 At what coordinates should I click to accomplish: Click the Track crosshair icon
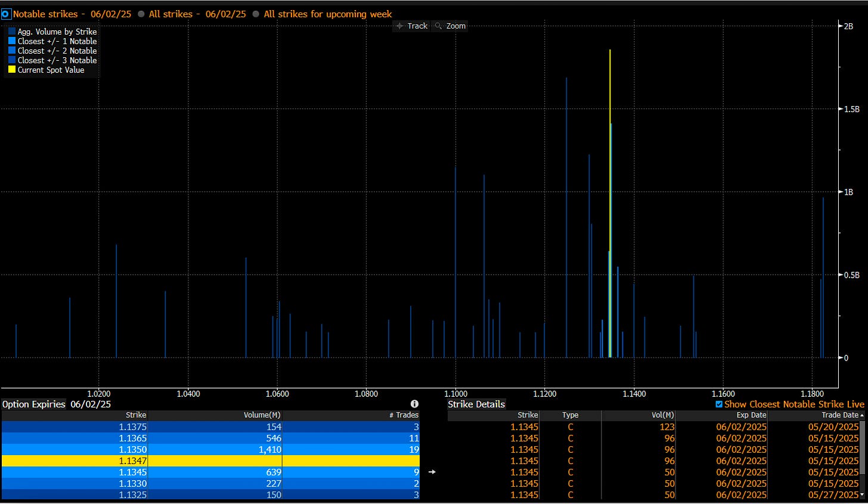point(400,26)
